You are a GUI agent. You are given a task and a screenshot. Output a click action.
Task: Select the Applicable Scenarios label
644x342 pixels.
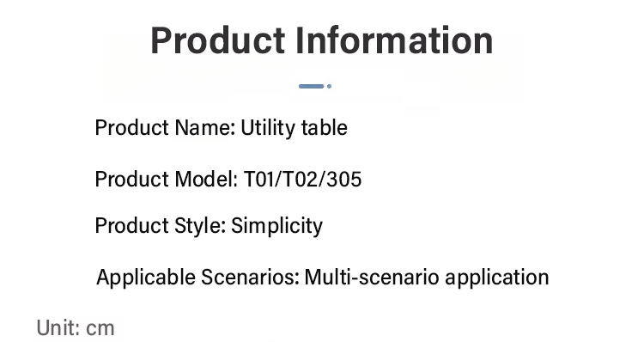(x=198, y=277)
